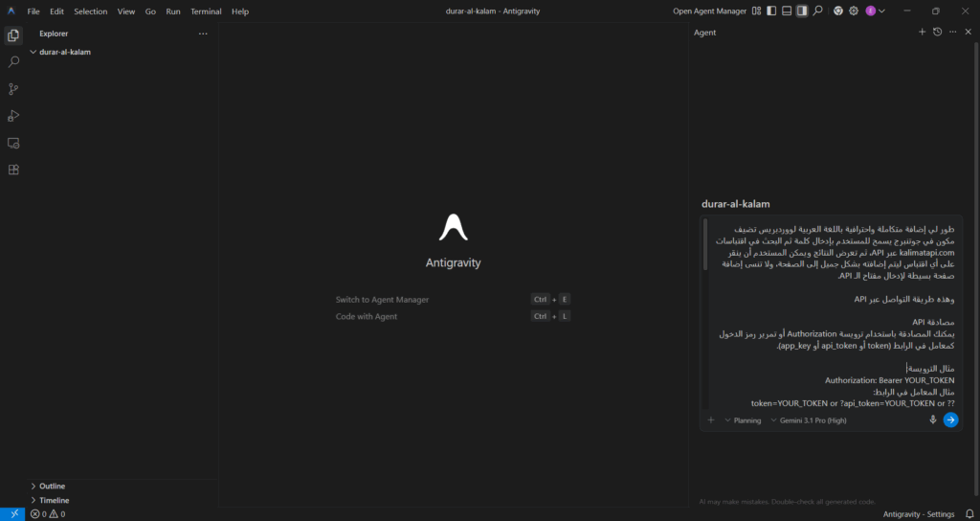Expand the Timeline section
Viewport: 980px width, 521px height.
(x=54, y=500)
